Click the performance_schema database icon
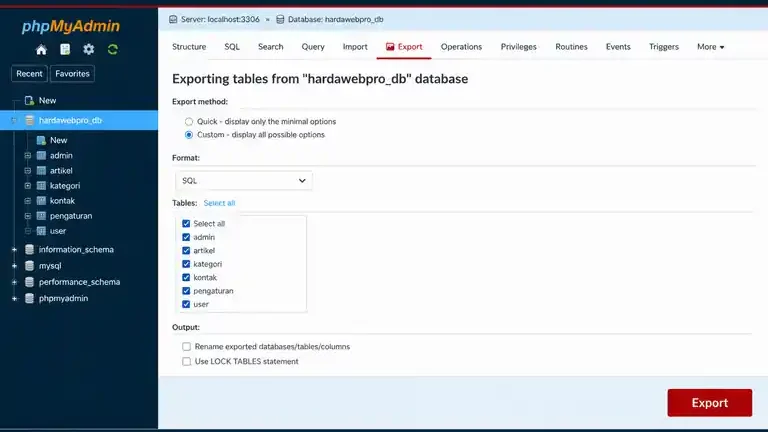 [x=29, y=282]
